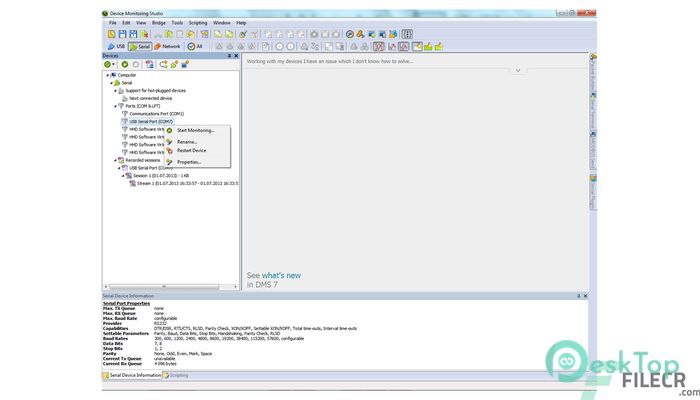Screen dimensions: 700x400
Task: Click the scissors Cut icon in main toolbar
Action: coord(158,34)
